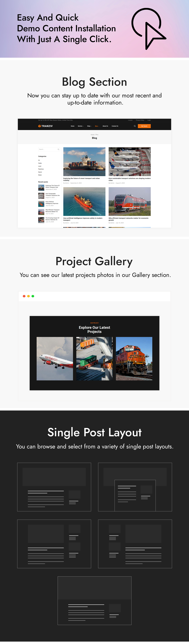Click the red window dot in gallery mockup

pyautogui.click(x=24, y=296)
